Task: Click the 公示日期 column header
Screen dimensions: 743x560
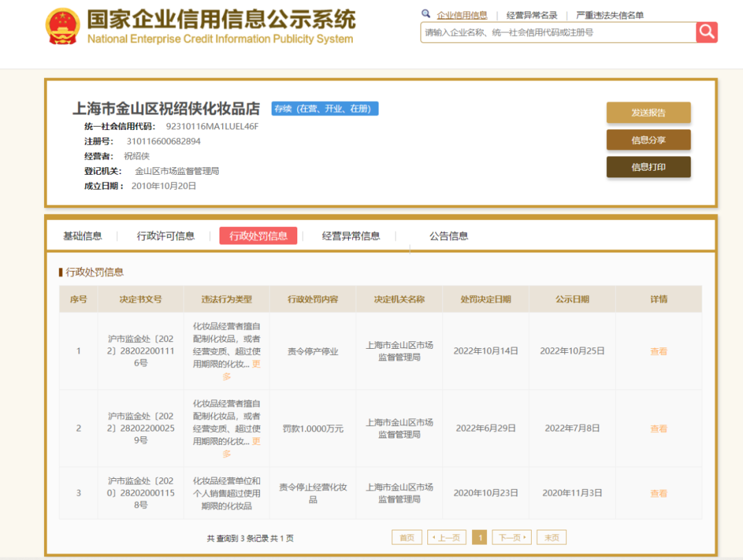Action: (572, 299)
